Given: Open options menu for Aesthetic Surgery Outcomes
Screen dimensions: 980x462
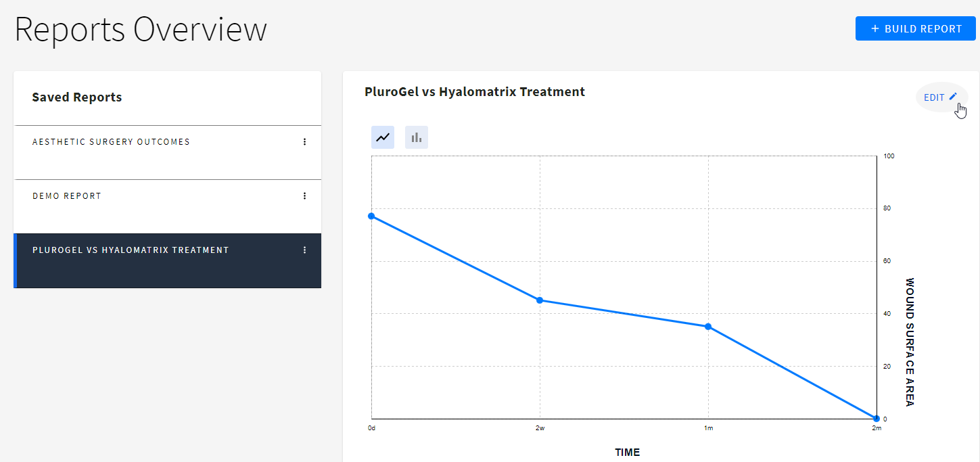Looking at the screenshot, I should 304,142.
